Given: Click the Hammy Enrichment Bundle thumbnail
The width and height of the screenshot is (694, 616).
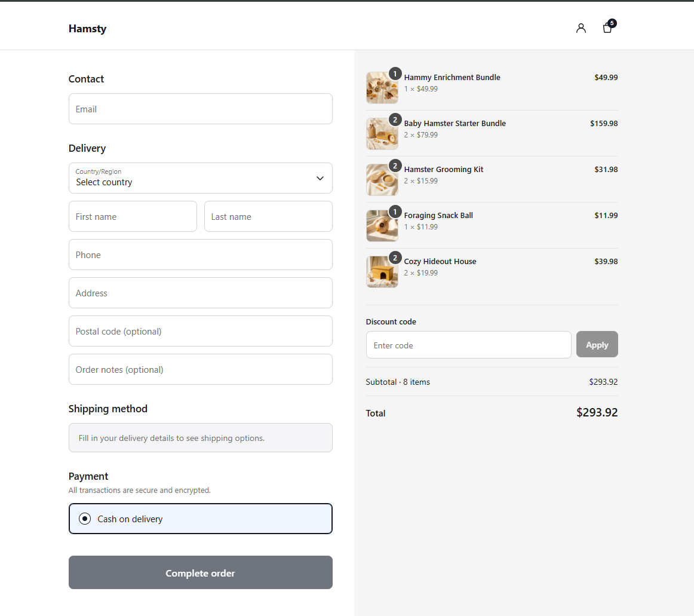Looking at the screenshot, I should 382,88.
